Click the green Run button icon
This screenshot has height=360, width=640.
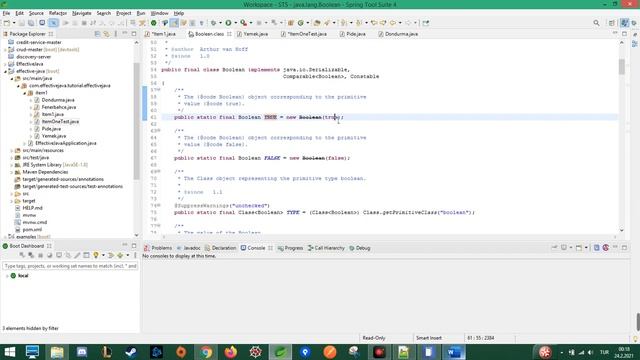(x=228, y=23)
